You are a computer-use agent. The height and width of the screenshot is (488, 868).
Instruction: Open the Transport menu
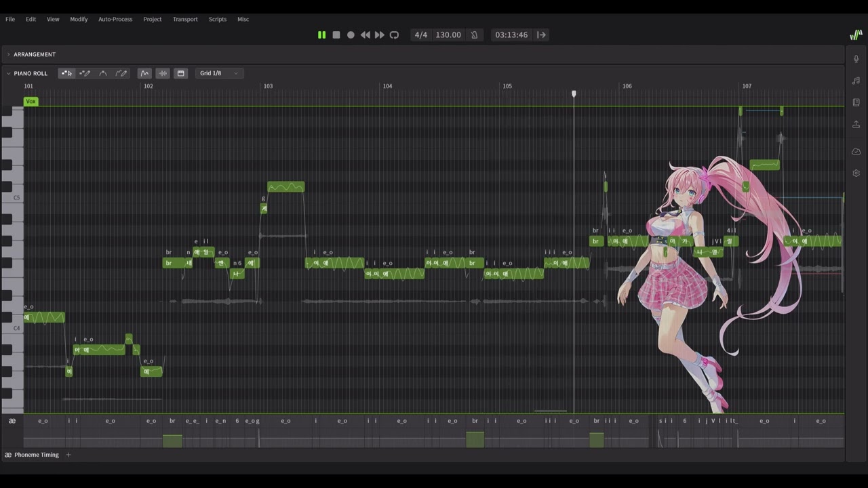185,19
